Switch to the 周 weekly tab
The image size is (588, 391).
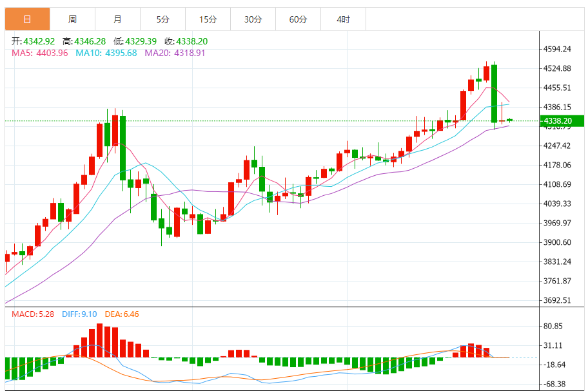(72, 19)
